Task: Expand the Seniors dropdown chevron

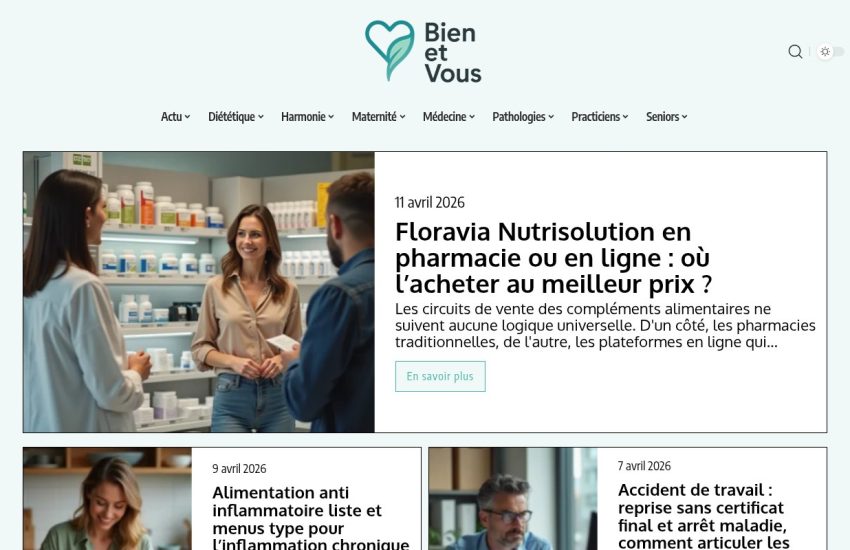Action: (685, 117)
